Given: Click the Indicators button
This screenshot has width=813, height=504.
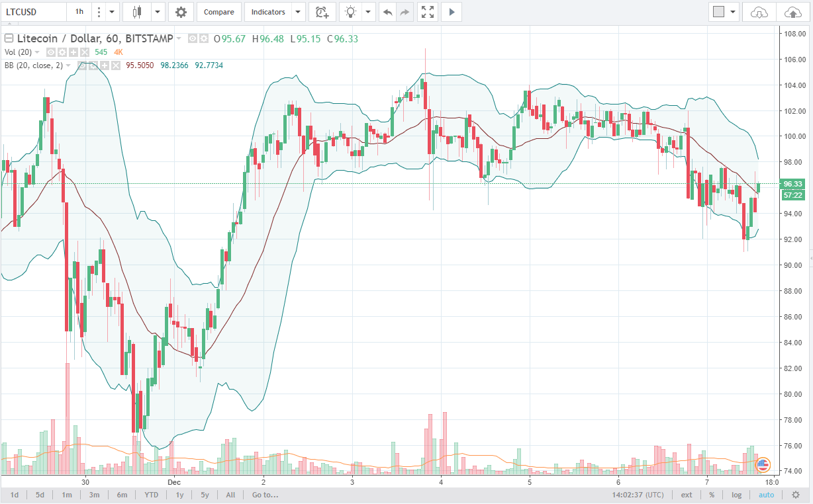Looking at the screenshot, I should pyautogui.click(x=269, y=12).
